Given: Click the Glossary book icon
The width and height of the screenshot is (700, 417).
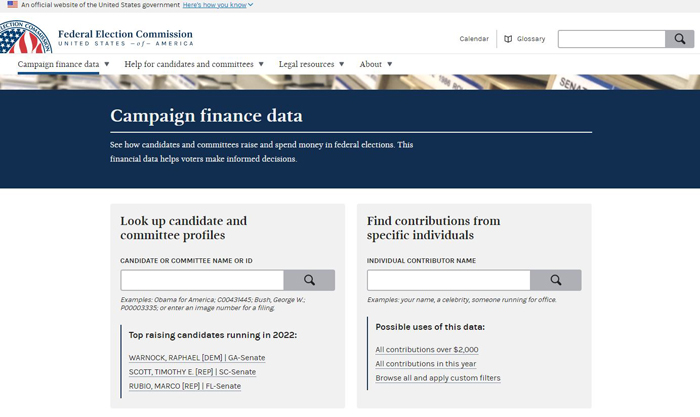Looking at the screenshot, I should (508, 39).
